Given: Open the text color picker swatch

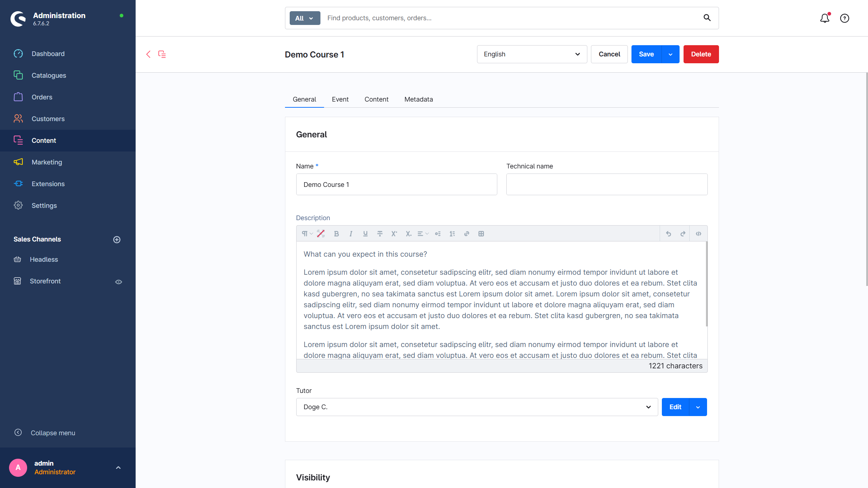Looking at the screenshot, I should point(321,234).
